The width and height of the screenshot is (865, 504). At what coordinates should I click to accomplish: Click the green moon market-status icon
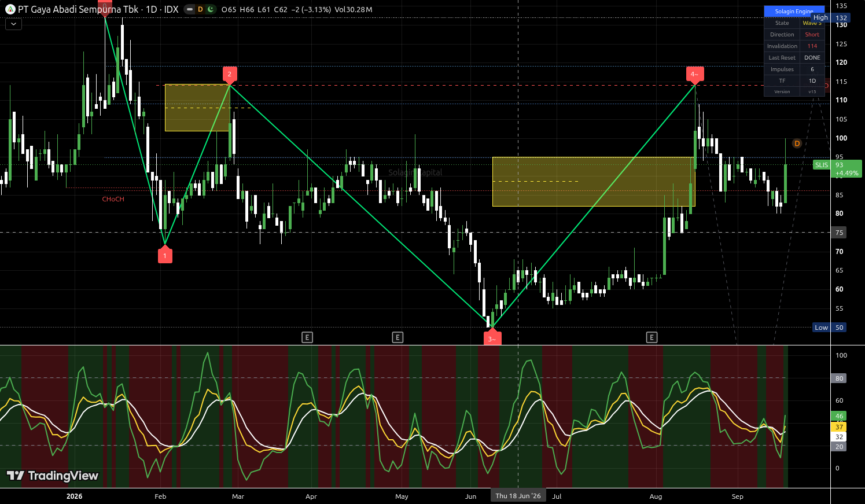pyautogui.click(x=211, y=9)
